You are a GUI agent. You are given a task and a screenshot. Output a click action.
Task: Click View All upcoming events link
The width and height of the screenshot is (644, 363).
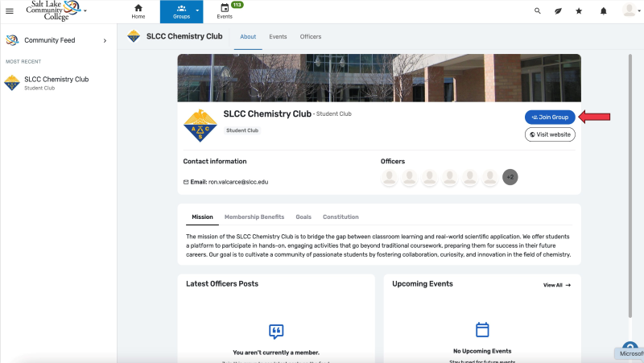tap(556, 285)
